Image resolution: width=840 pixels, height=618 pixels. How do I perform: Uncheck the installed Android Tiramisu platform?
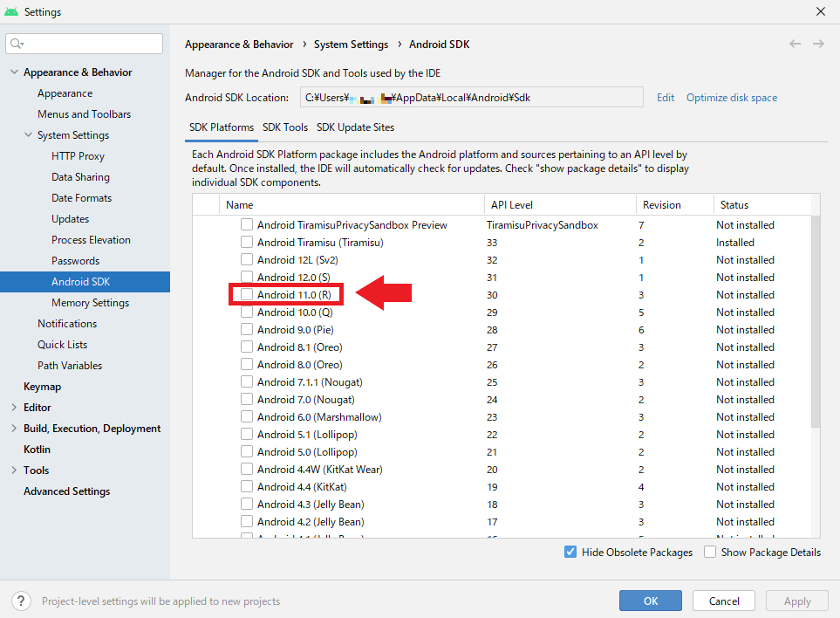pyautogui.click(x=247, y=242)
